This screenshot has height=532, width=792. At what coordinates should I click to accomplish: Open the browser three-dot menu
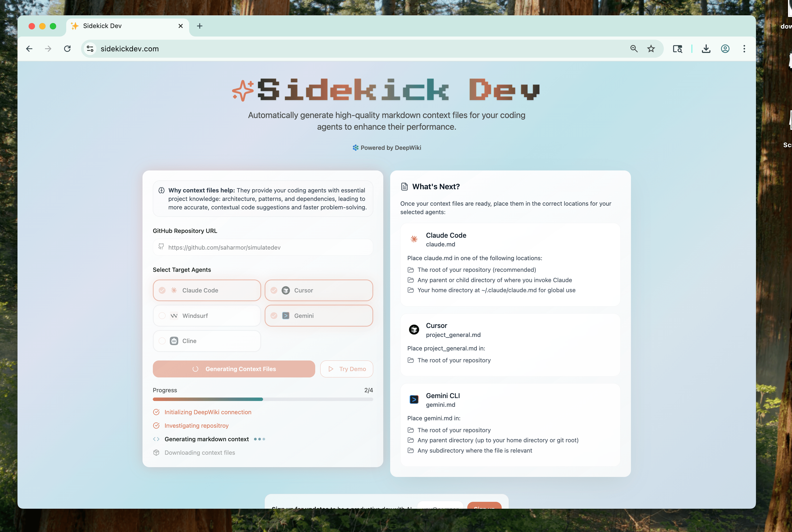pos(744,48)
